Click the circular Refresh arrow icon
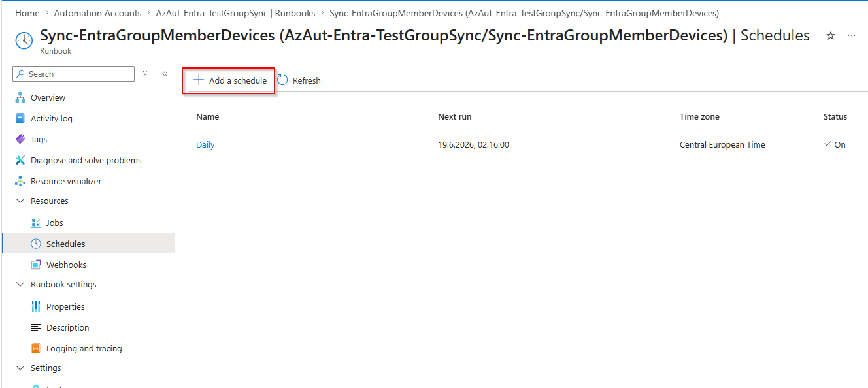The height and width of the screenshot is (388, 868). click(282, 80)
